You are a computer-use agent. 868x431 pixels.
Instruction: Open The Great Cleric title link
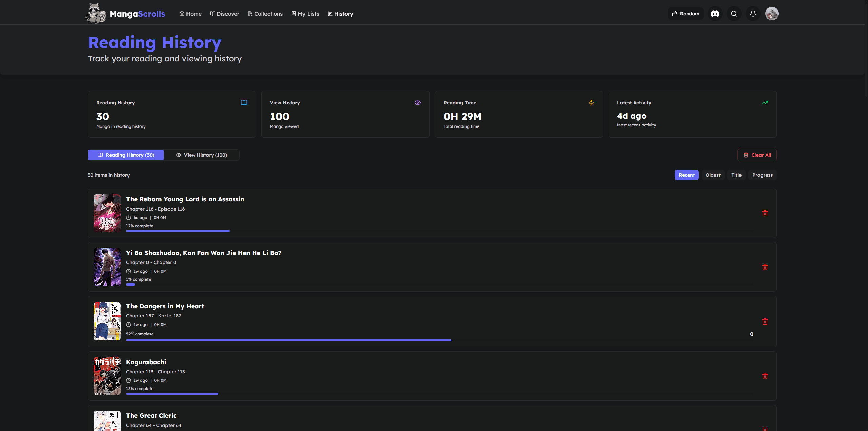(x=151, y=416)
